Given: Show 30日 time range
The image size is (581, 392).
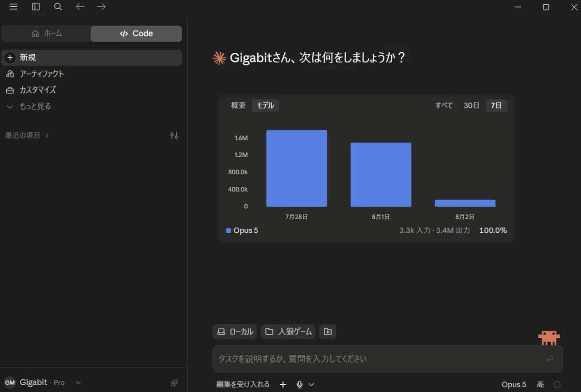Looking at the screenshot, I should pos(472,106).
